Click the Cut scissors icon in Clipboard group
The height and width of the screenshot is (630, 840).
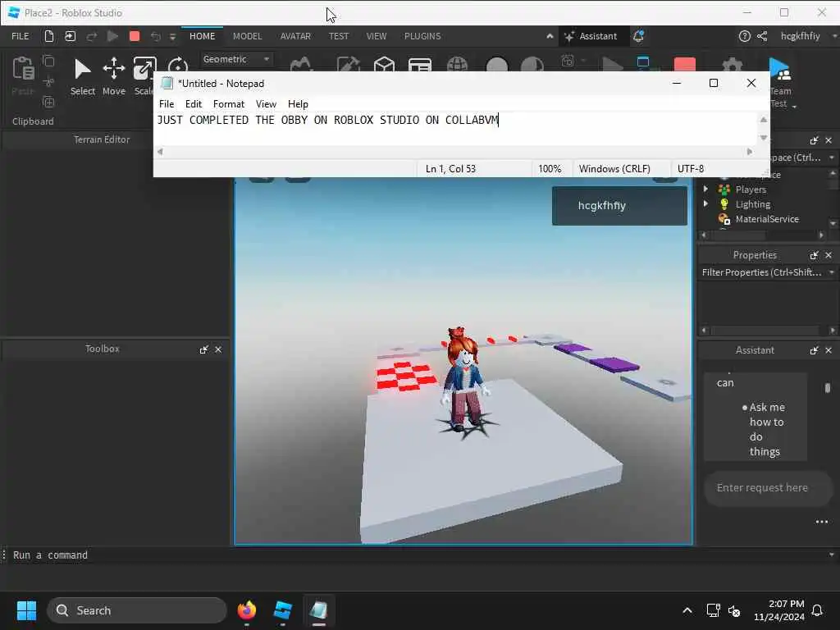click(x=48, y=81)
